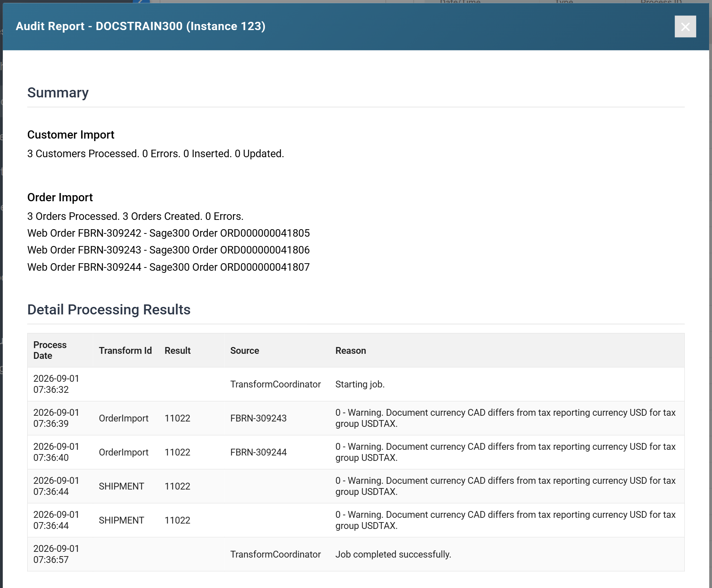Click Web Order FBRN-309244 summary line

168,267
